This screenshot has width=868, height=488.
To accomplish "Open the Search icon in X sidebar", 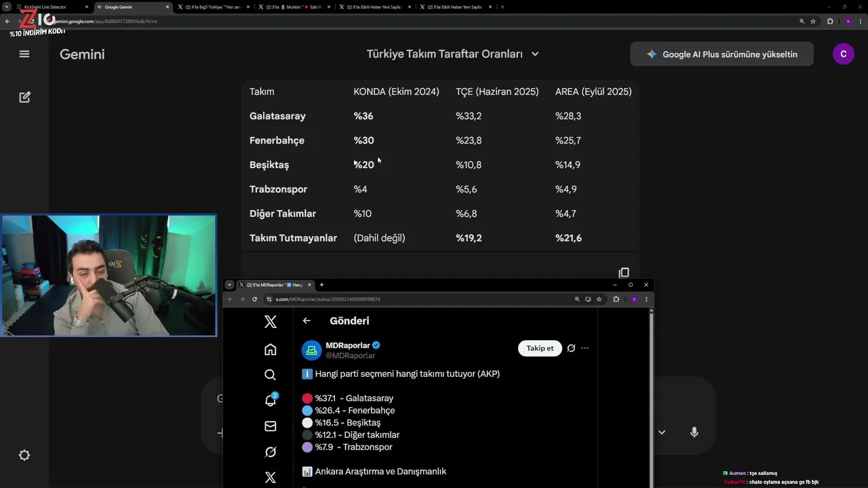I will click(x=270, y=375).
